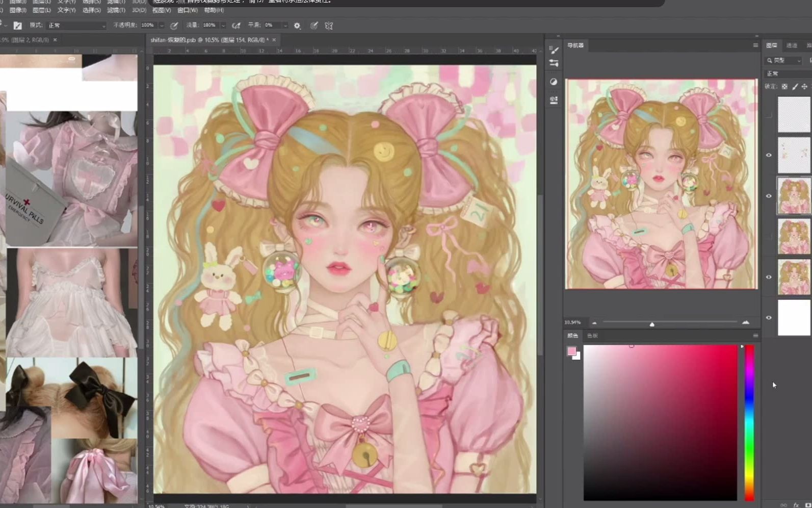Open the 选择(S) menu
Viewport: 812px width, 508px height.
[92, 10]
